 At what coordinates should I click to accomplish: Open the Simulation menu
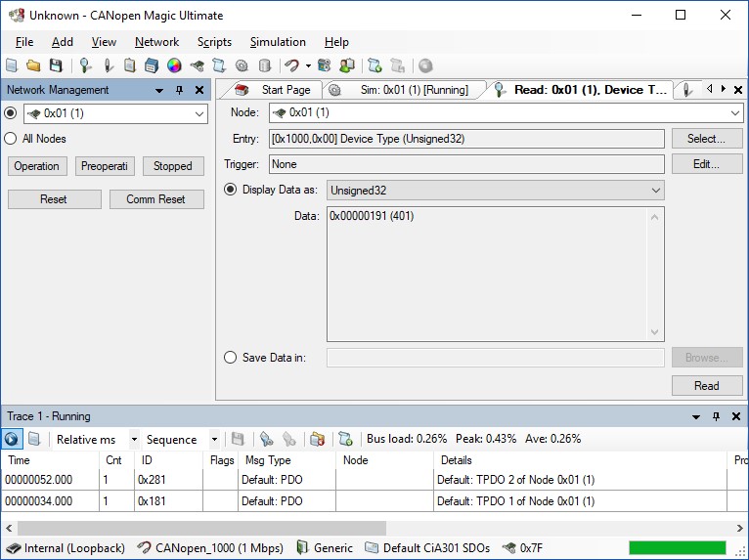[x=278, y=42]
